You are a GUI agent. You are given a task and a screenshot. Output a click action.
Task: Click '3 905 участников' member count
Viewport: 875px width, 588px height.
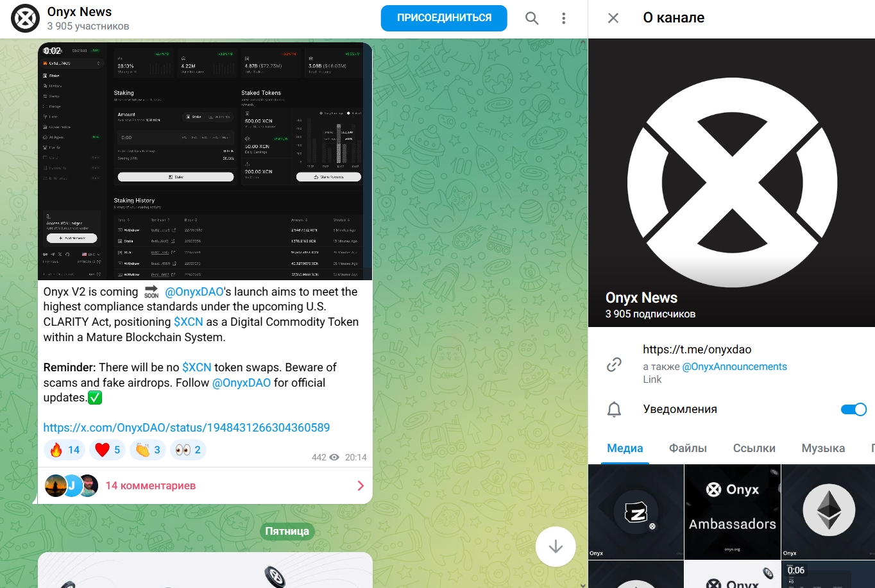pos(88,26)
